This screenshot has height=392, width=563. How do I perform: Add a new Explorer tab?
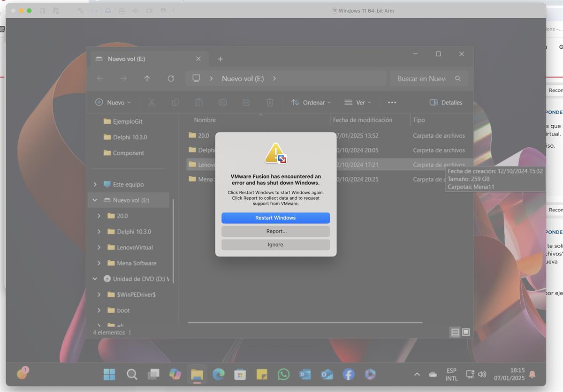[220, 59]
